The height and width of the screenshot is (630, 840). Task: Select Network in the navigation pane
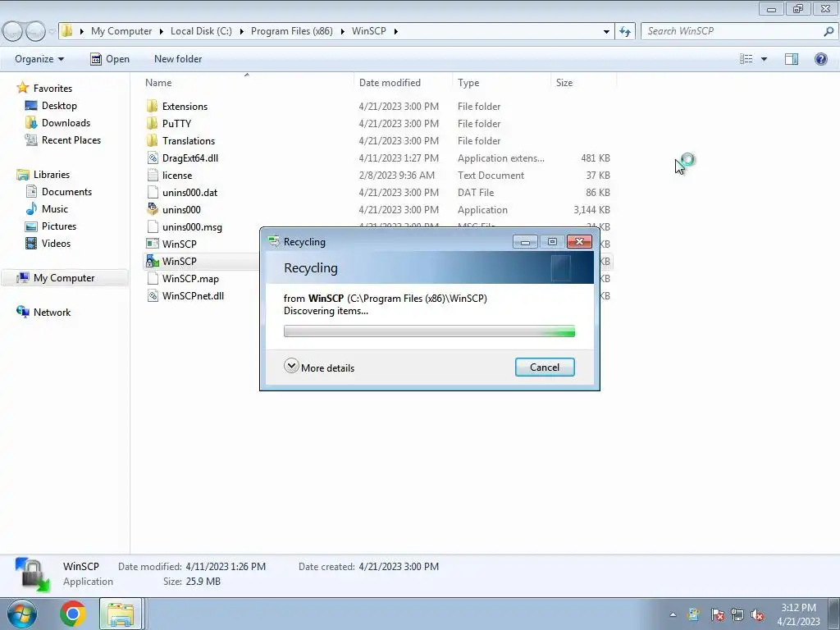[x=52, y=312]
